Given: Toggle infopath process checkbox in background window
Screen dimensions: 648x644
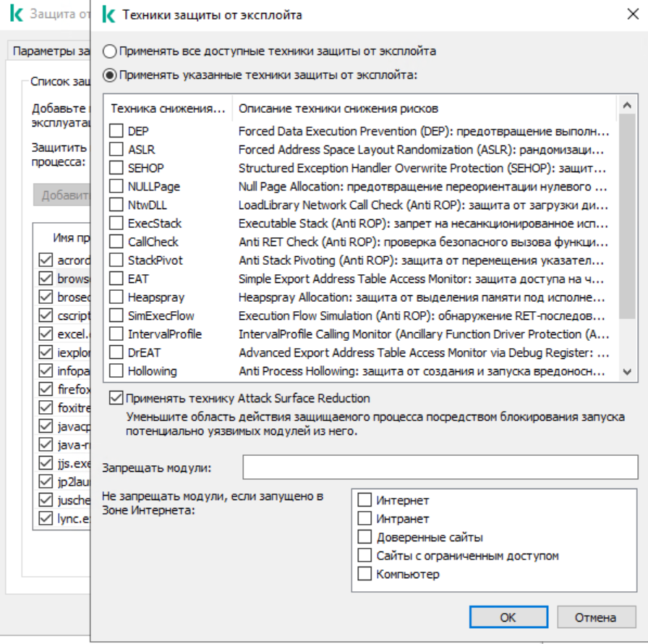Looking at the screenshot, I should coord(46,370).
